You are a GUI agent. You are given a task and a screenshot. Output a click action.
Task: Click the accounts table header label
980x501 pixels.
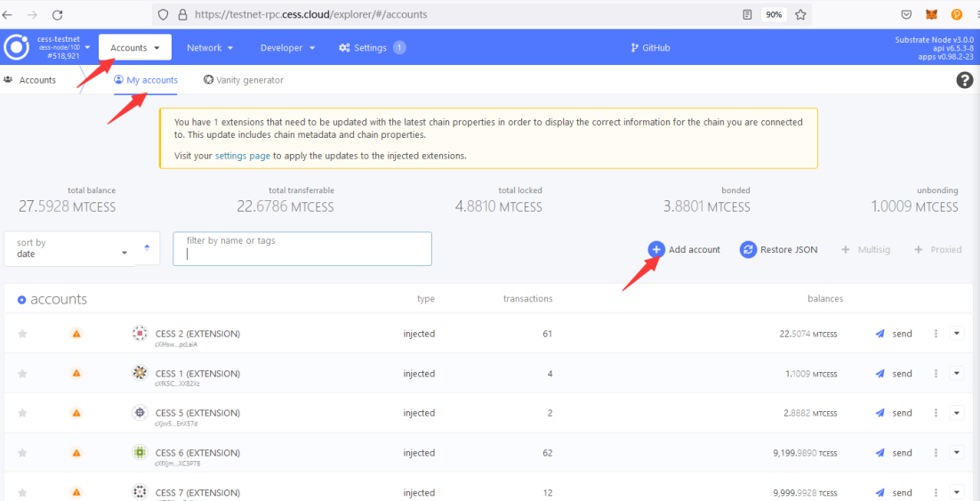click(59, 299)
